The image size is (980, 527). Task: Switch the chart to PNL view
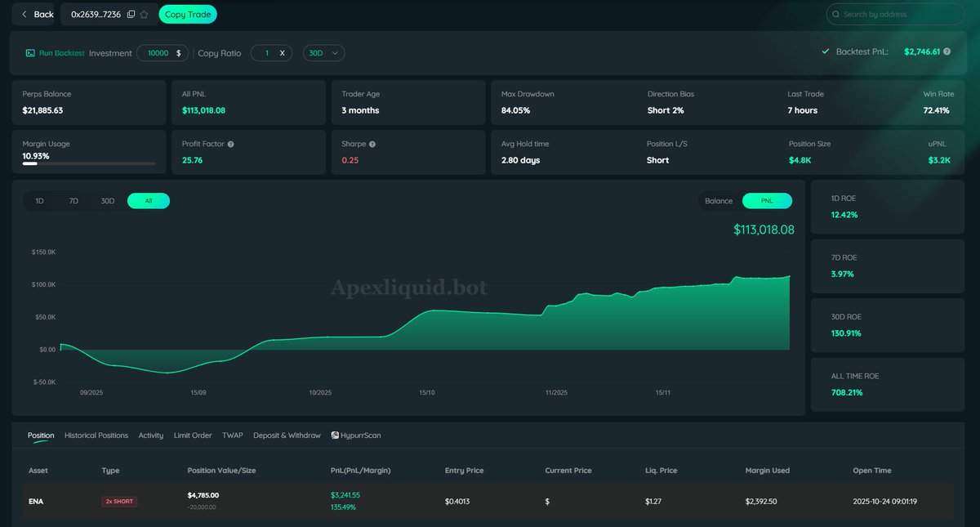click(767, 201)
